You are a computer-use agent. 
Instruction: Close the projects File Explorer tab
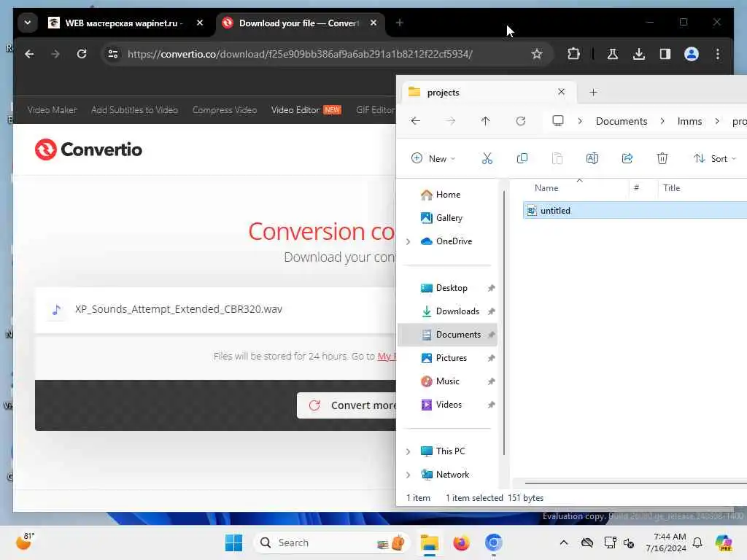point(561,92)
